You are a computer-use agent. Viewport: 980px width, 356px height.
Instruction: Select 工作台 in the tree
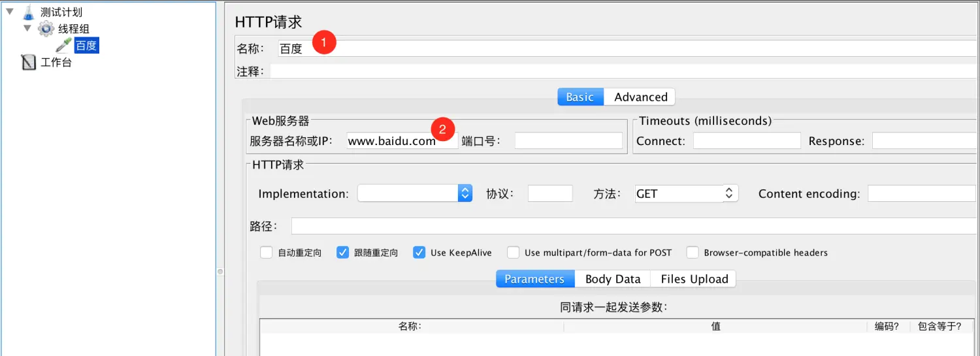pos(56,63)
